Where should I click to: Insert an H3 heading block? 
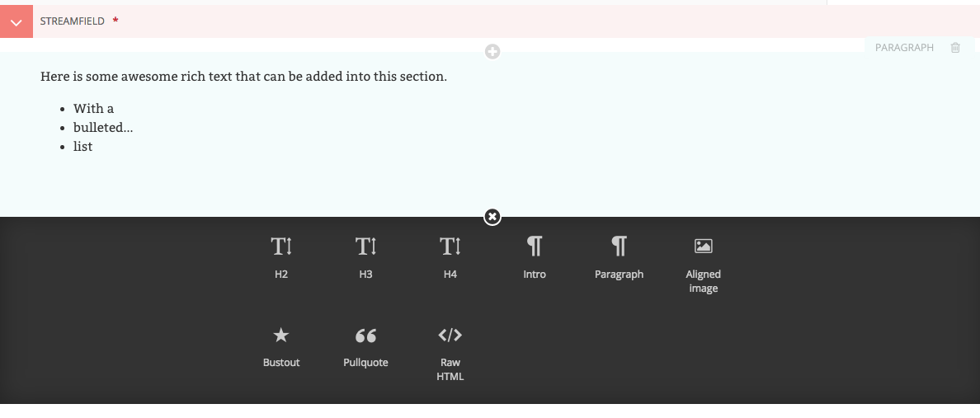(x=365, y=256)
